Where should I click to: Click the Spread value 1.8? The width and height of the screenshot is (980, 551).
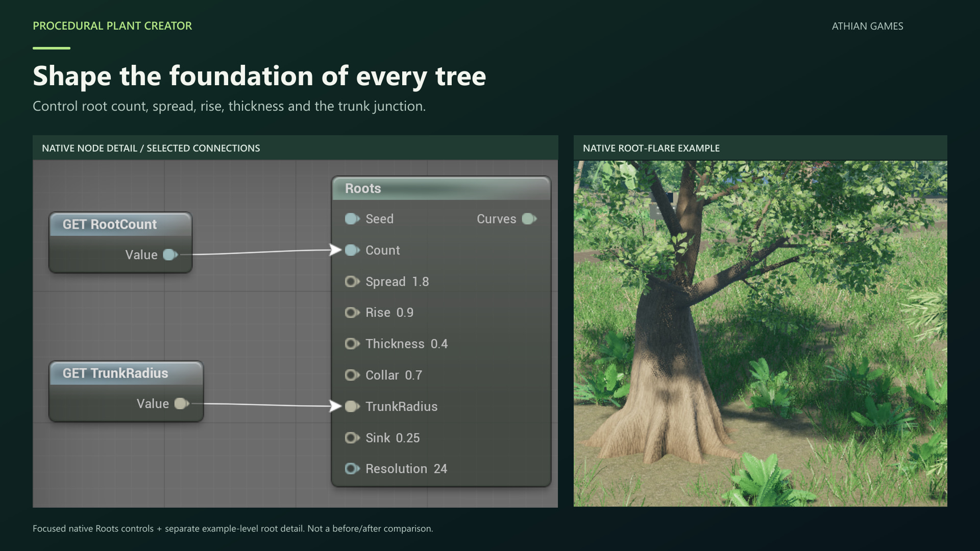point(420,282)
